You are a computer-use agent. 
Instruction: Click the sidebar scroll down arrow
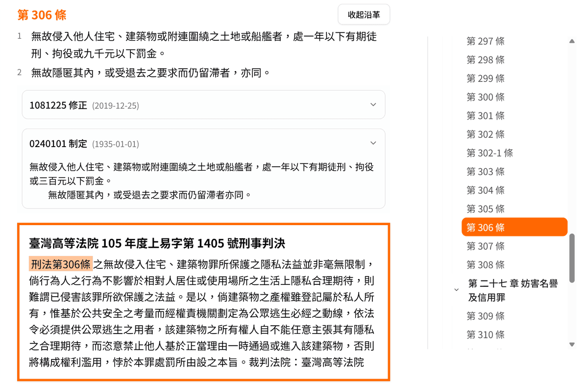click(572, 345)
